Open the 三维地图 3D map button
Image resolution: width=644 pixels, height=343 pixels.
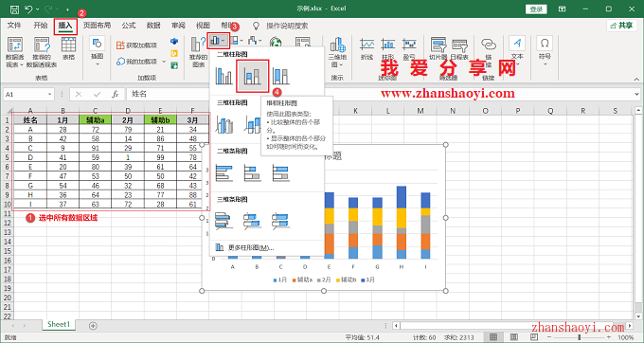click(x=337, y=52)
